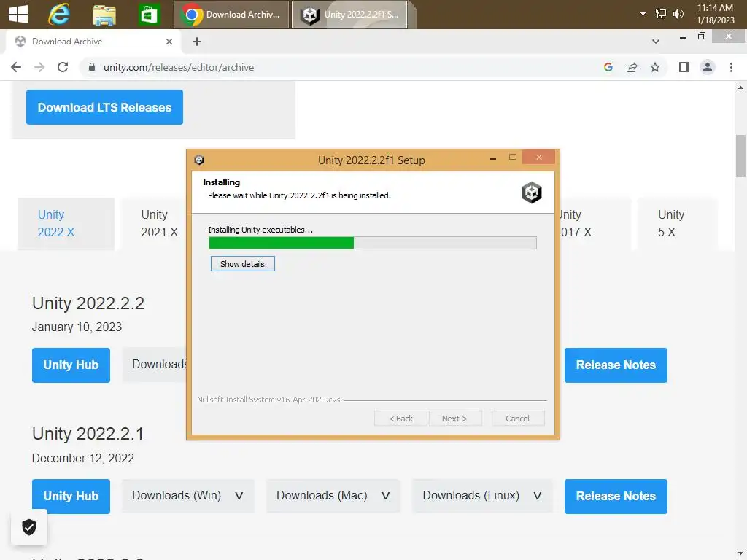Click the Unity 2022.2.1 heading
This screenshot has height=560, width=747.
[x=88, y=434]
